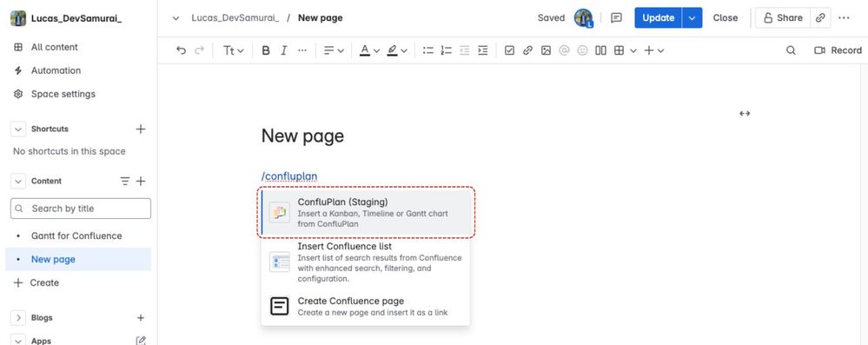Click the Redo arrow in toolbar
This screenshot has height=345, width=868.
pos(199,50)
